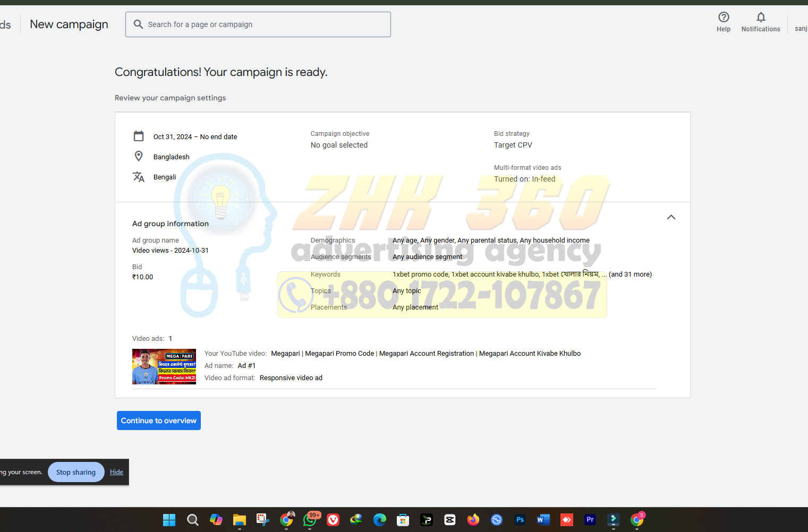Click the 'Oct 31, 2024 – No end date' text
Viewport: 808px width, 532px height.
click(x=195, y=137)
